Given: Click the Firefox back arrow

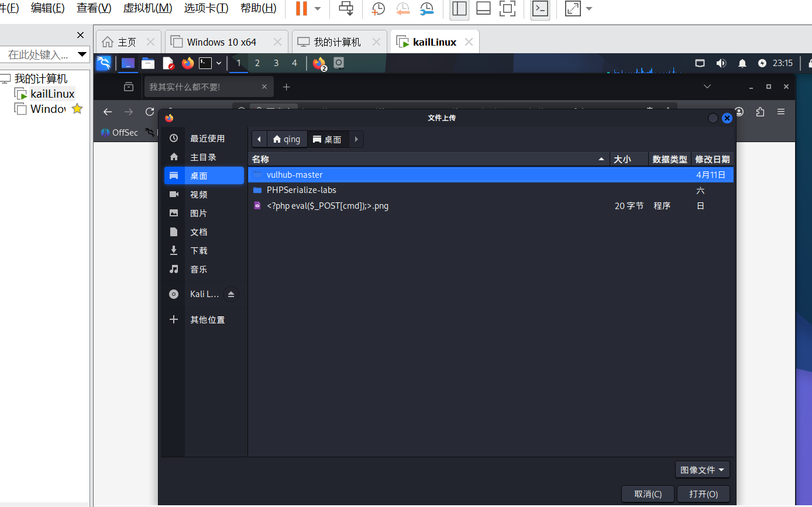Looking at the screenshot, I should pyautogui.click(x=107, y=112).
